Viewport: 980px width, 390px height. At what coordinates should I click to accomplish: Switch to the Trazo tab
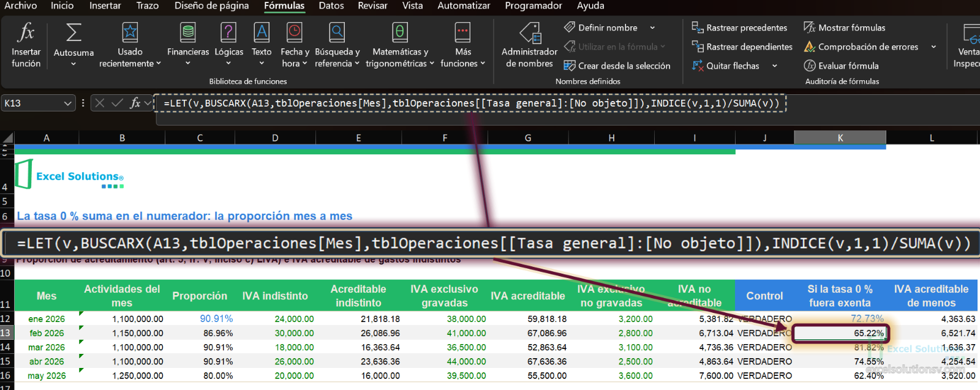(148, 6)
